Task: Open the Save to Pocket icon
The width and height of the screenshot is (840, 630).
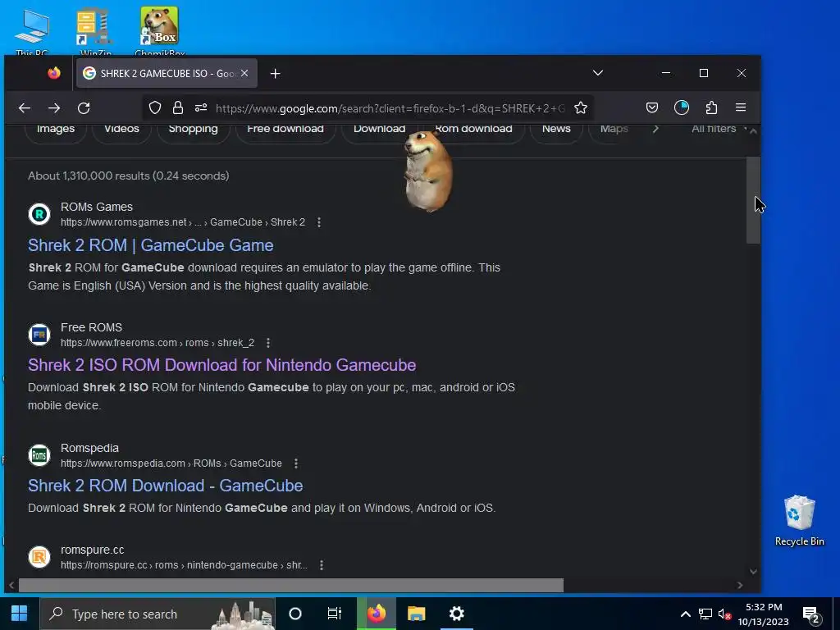Action: point(652,107)
